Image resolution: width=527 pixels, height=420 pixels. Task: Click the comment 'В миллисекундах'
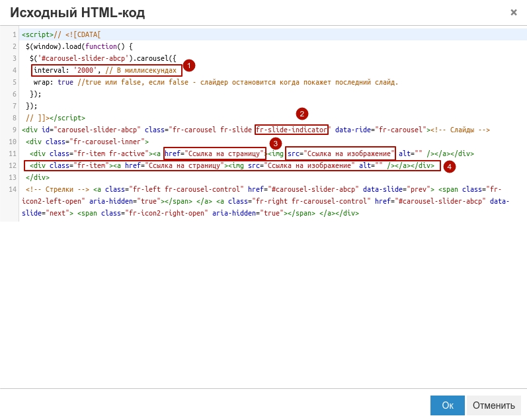click(141, 70)
